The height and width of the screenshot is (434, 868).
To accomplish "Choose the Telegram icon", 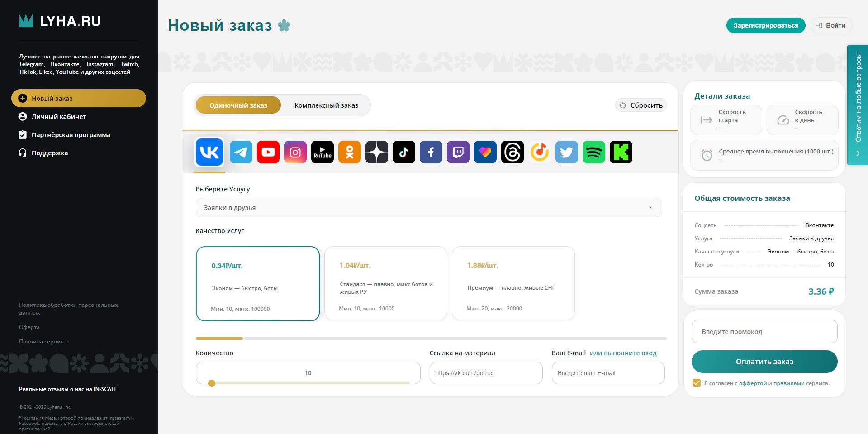I will [241, 152].
